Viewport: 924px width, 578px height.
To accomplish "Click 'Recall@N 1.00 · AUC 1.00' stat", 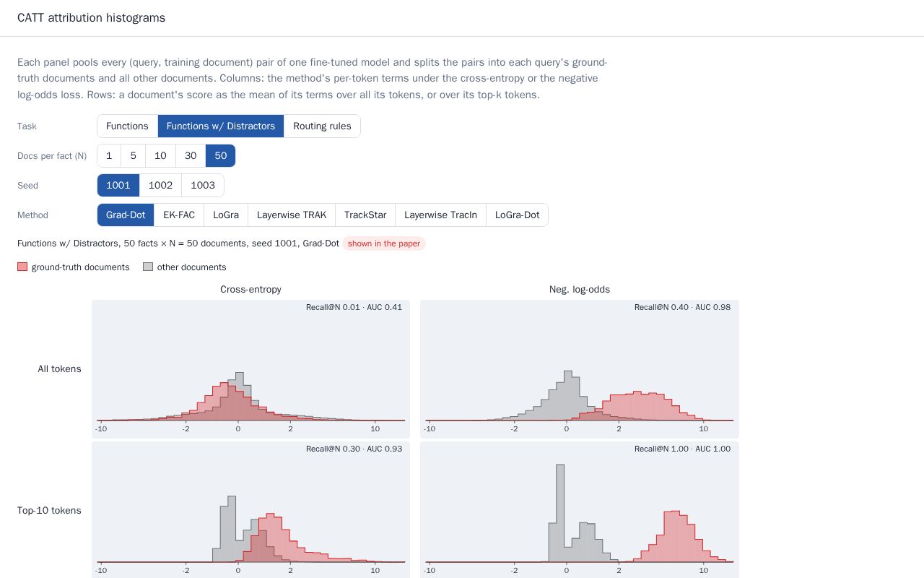I will (x=682, y=449).
